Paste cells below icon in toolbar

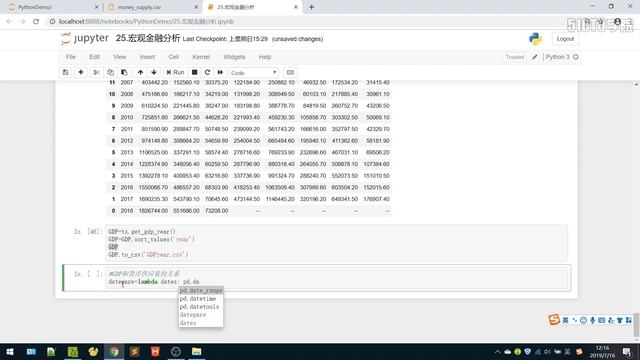[x=124, y=73]
